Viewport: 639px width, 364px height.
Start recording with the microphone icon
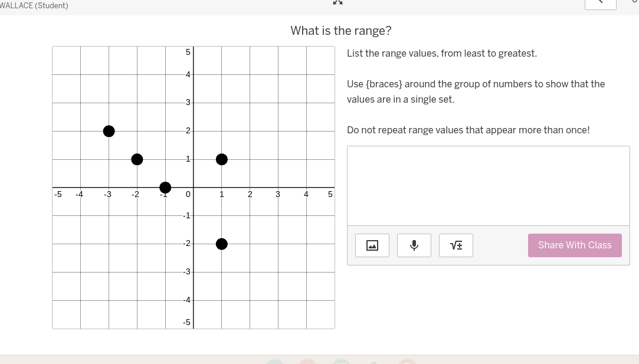pos(414,245)
